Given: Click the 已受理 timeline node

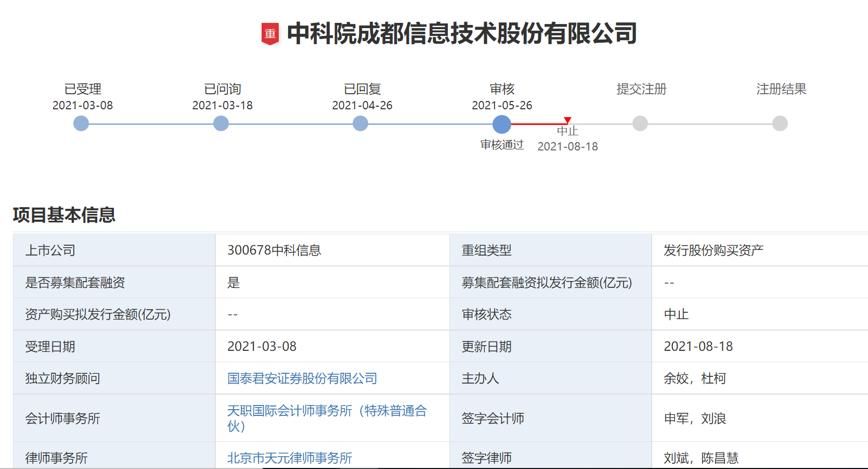Looking at the screenshot, I should [x=81, y=123].
